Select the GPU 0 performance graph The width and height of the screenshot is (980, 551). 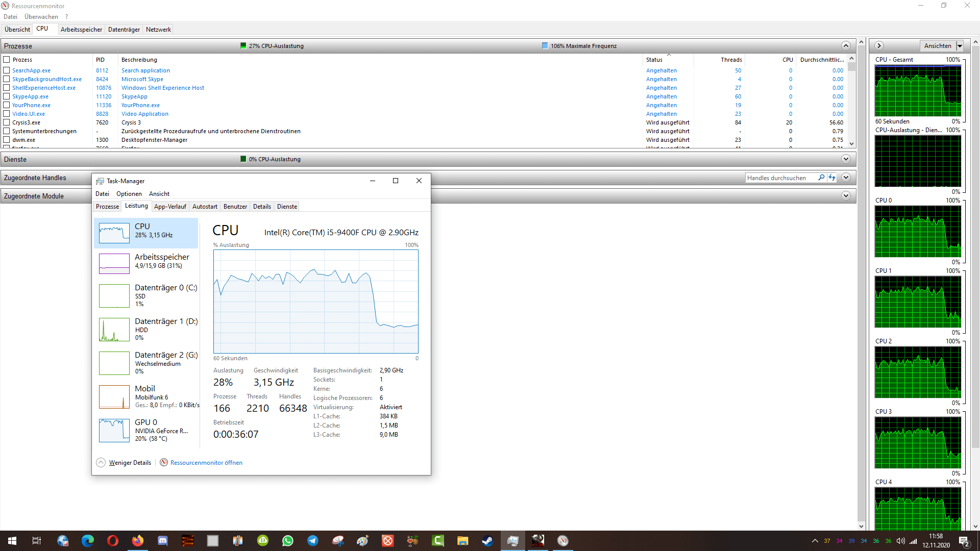pyautogui.click(x=114, y=430)
